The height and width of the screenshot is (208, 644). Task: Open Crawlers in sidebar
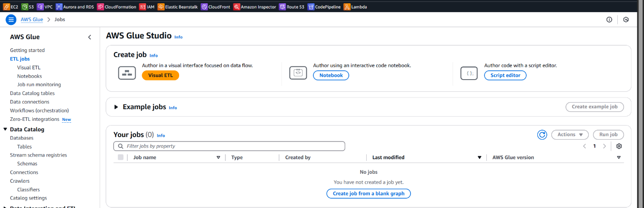[x=20, y=181]
